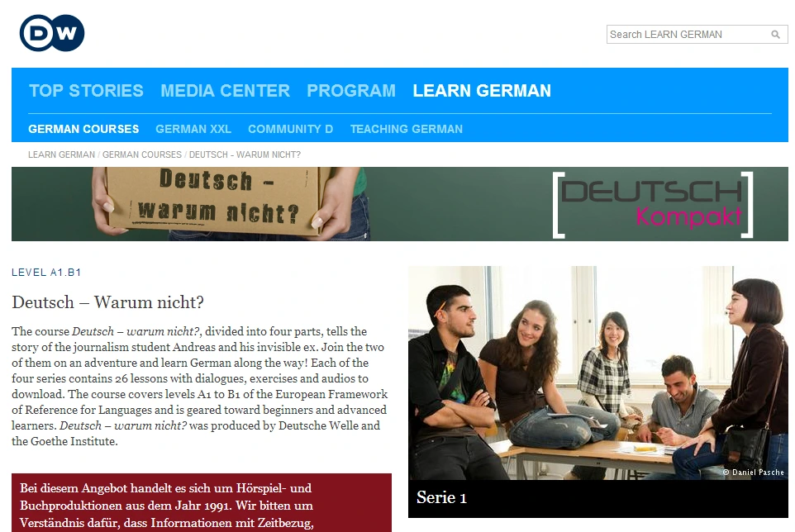
Task: Click the GERMAN COURSES breadcrumb link
Action: tap(142, 154)
